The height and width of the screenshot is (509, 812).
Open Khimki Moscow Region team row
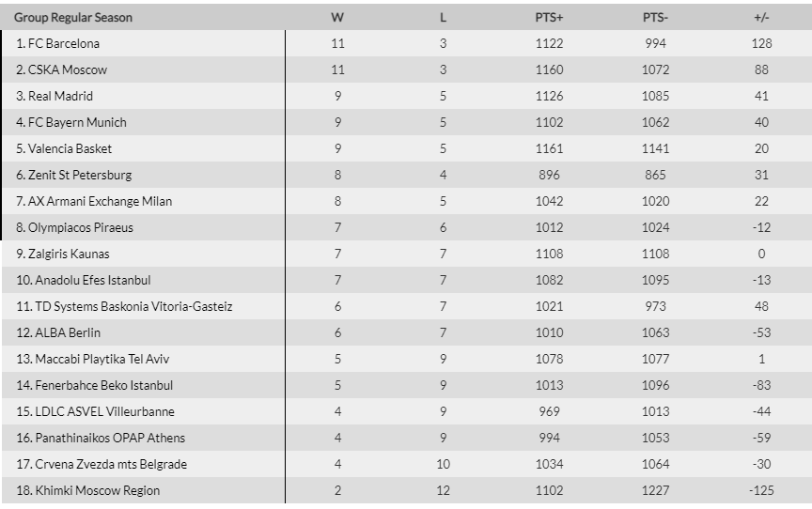point(406,490)
